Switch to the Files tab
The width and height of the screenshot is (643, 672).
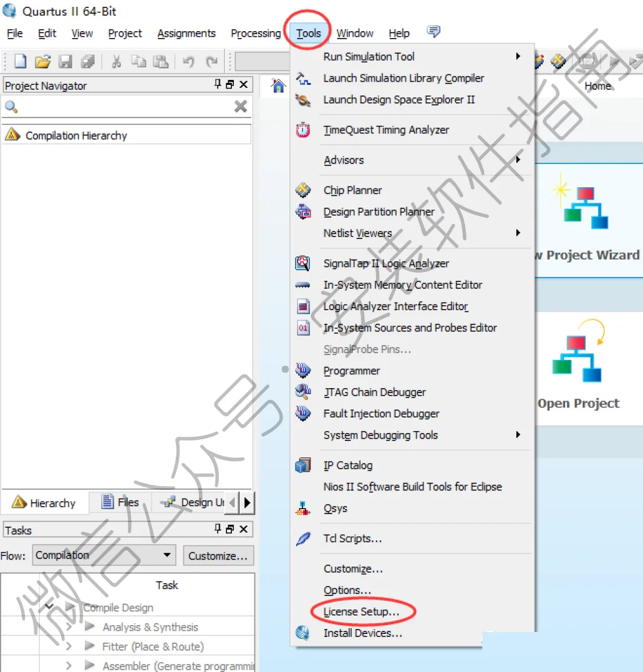click(120, 502)
